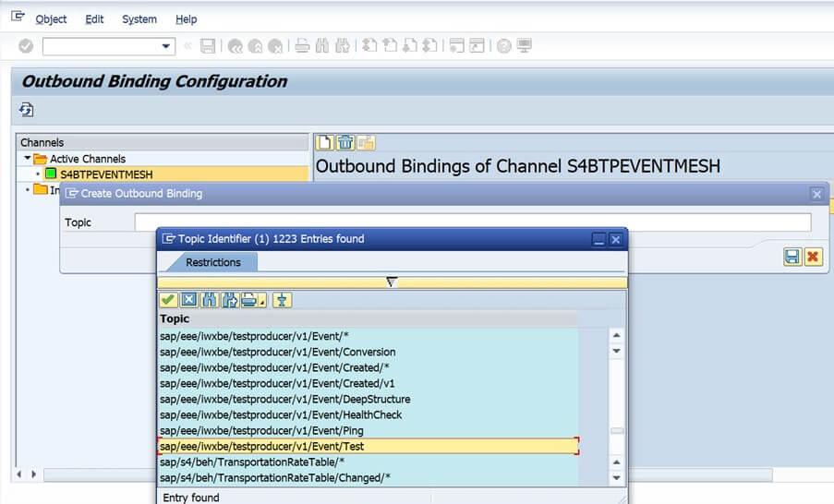Expand restrictions using the down triangle bar
The image size is (834, 504).
pos(392,282)
